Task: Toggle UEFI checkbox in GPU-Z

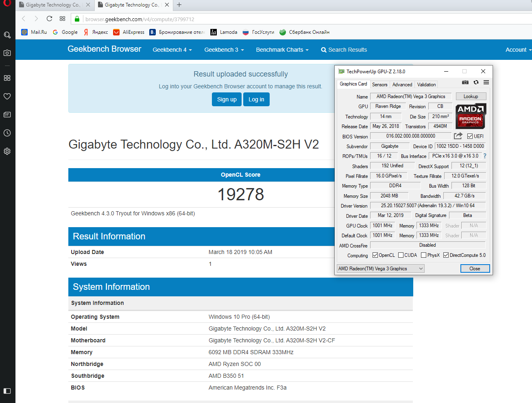Action: [x=470, y=136]
